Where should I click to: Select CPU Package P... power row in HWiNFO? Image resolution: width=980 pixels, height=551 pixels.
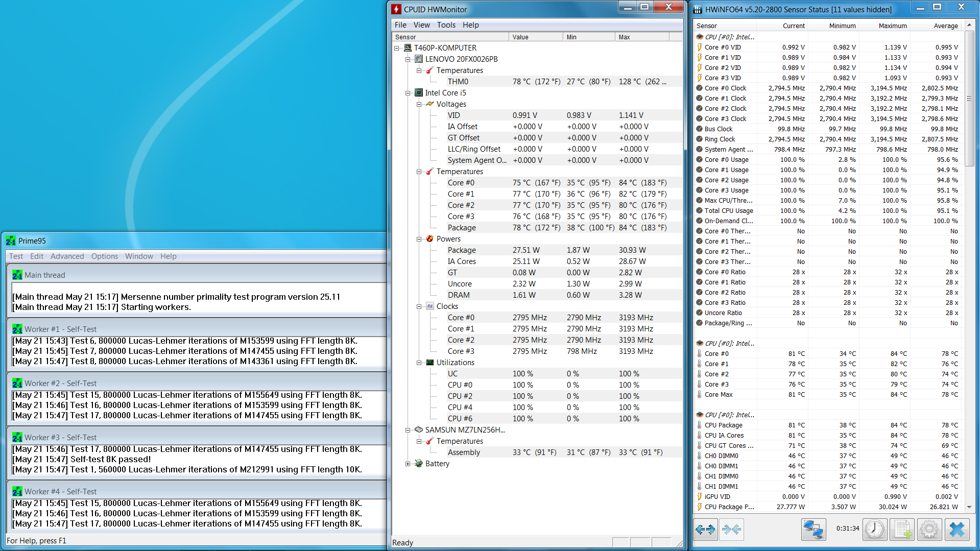pyautogui.click(x=828, y=507)
